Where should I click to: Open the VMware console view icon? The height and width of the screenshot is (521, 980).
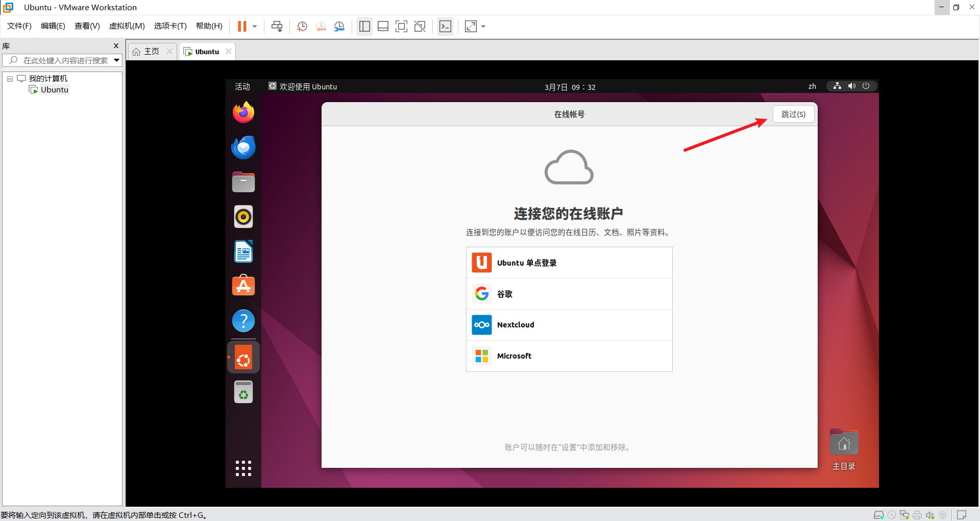tap(445, 27)
